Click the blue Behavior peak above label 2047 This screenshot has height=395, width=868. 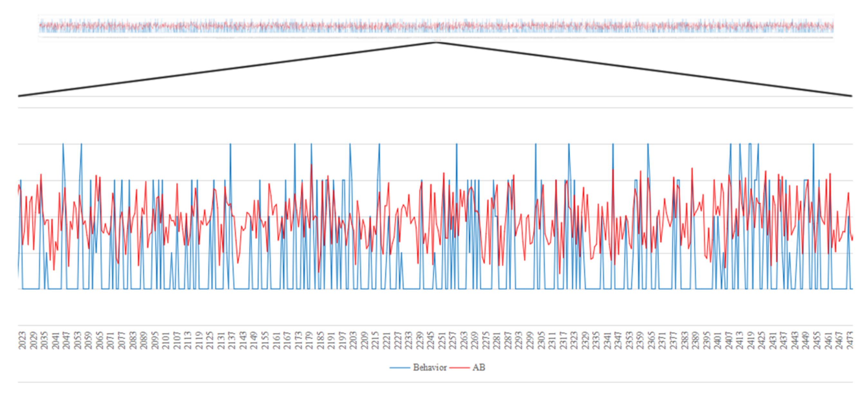(x=63, y=144)
